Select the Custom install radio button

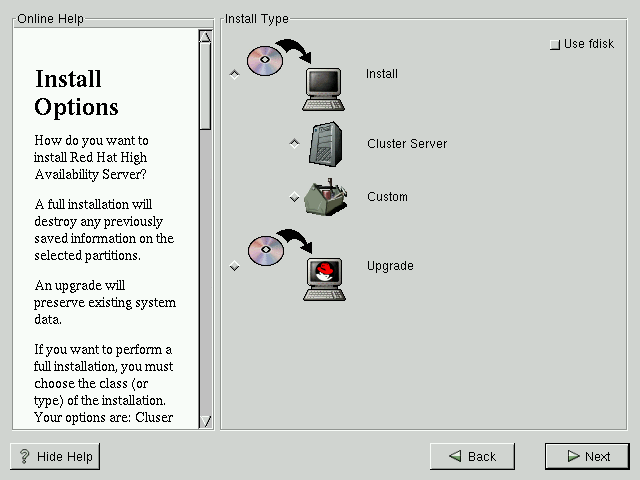pos(294,197)
